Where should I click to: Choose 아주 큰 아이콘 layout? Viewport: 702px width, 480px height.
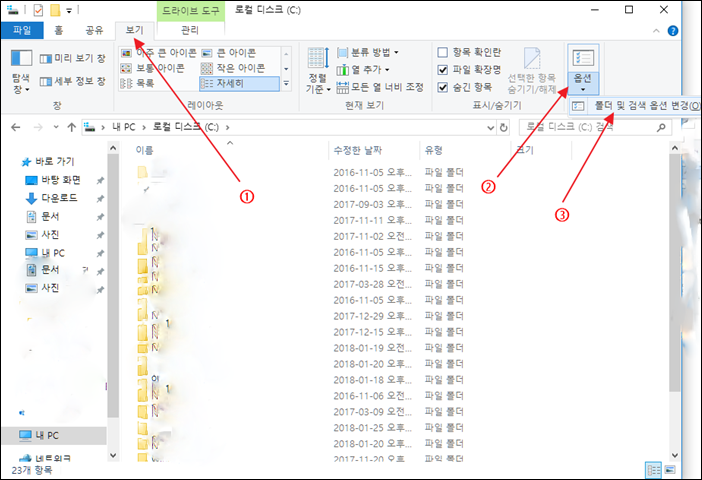[159, 53]
